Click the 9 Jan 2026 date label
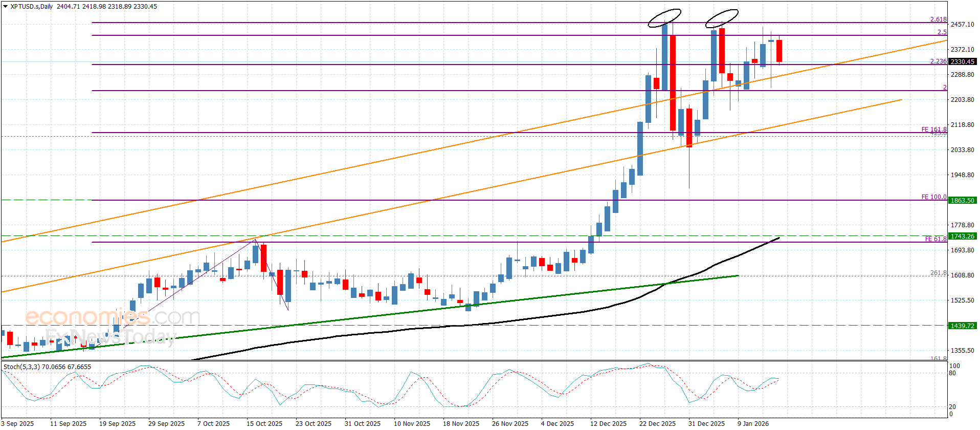Screen dimensions: 980x430 [753, 423]
